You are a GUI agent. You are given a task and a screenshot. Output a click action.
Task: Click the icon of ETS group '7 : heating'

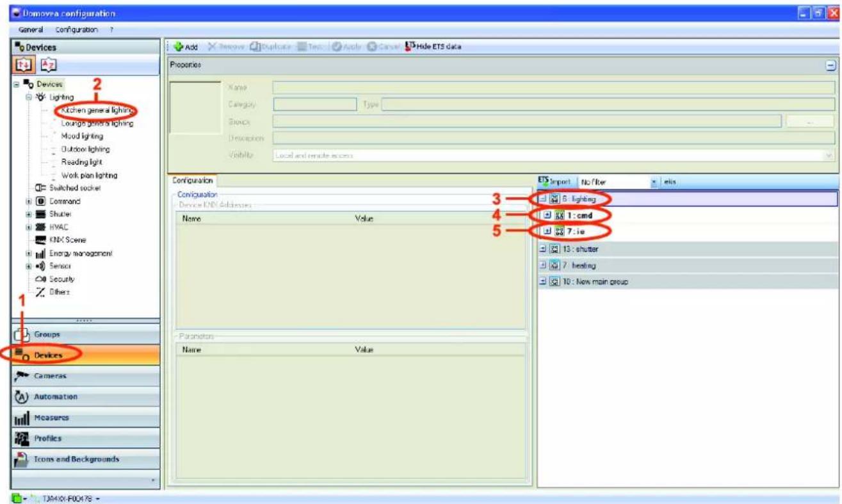click(x=555, y=265)
